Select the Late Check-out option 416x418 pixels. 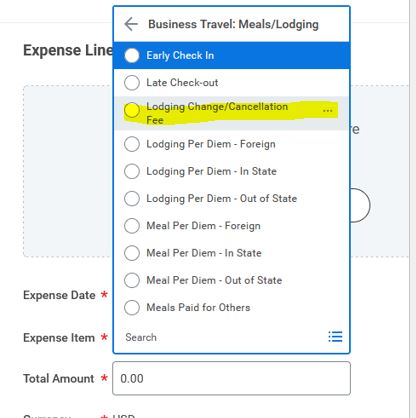pyautogui.click(x=231, y=83)
